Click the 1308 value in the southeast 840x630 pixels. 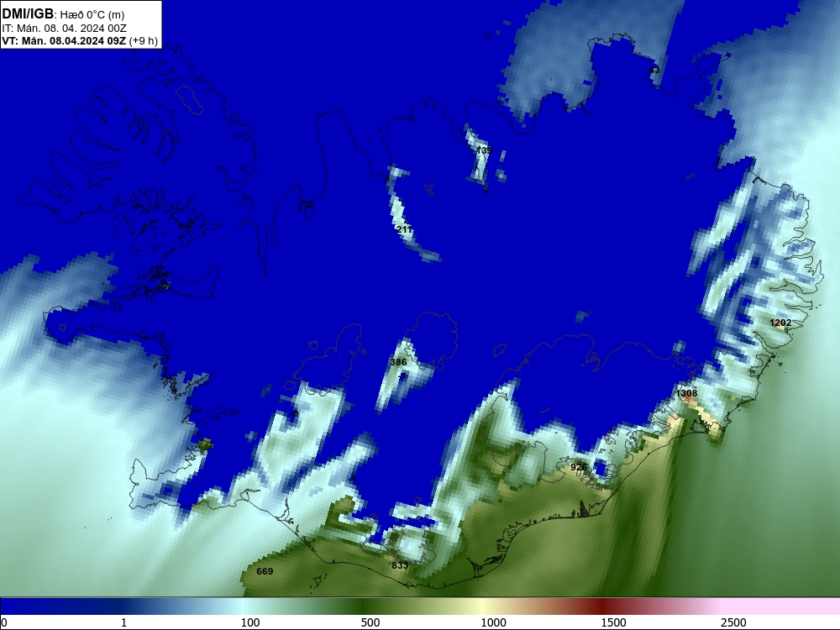coord(686,393)
